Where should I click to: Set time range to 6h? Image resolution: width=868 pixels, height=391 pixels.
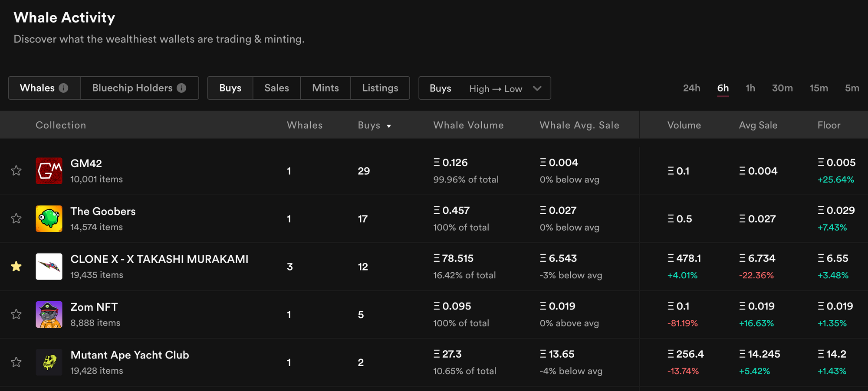(x=723, y=88)
